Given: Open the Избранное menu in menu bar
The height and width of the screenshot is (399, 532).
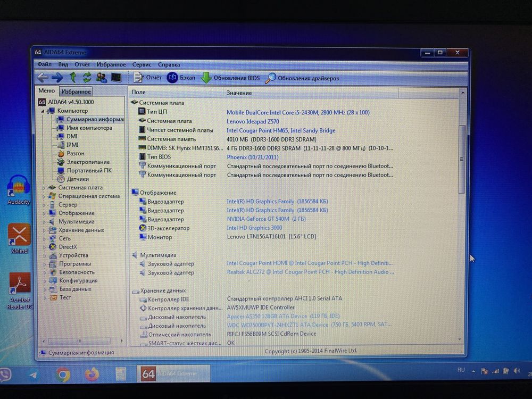Looking at the screenshot, I should (x=111, y=64).
